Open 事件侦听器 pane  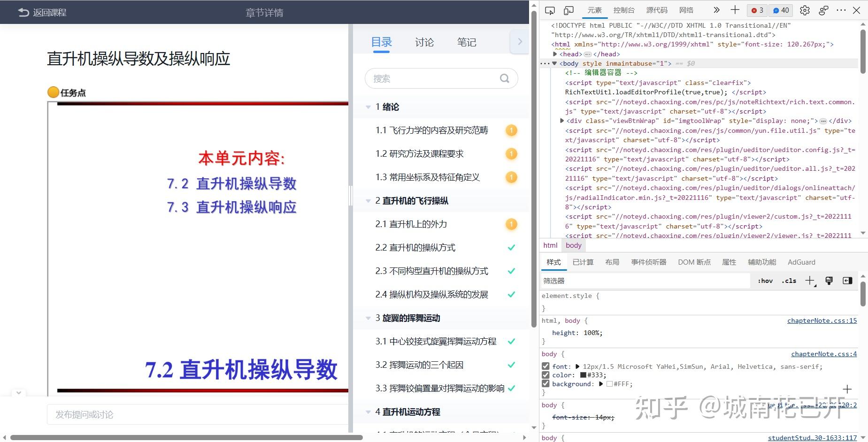649,262
